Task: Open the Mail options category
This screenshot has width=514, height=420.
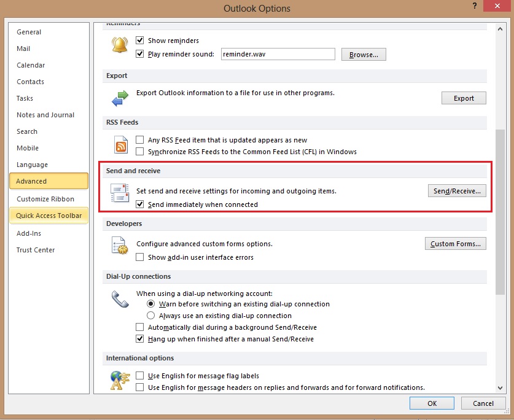Action: pyautogui.click(x=49, y=49)
